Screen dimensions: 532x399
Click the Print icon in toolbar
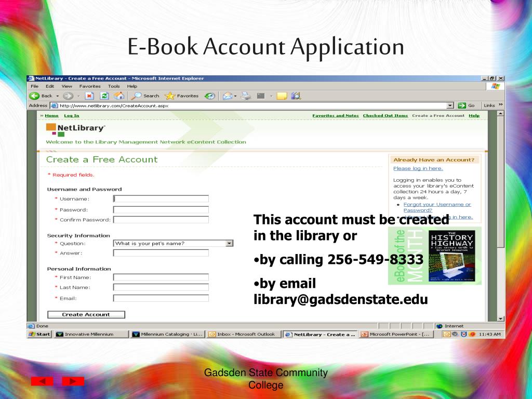coord(246,96)
